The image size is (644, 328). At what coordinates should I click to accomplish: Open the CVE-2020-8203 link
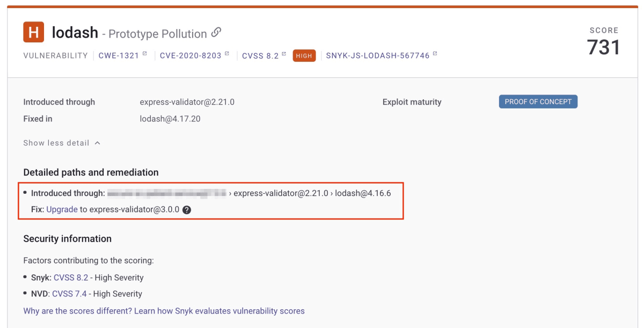click(x=191, y=55)
